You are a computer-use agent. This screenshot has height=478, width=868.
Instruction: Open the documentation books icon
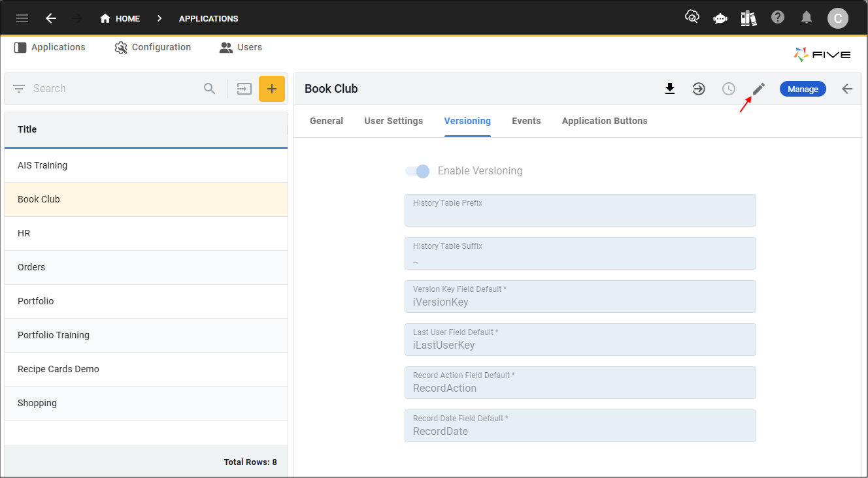pos(748,18)
